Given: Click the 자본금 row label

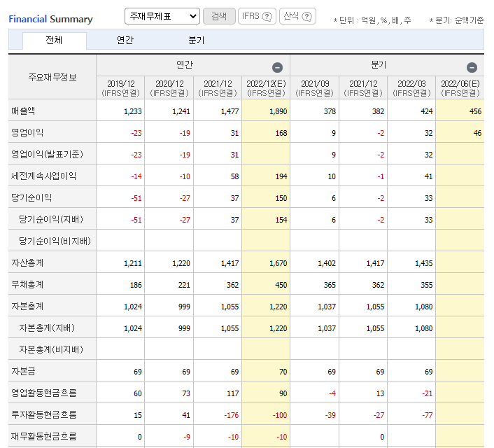Looking at the screenshot, I should pos(23,372).
